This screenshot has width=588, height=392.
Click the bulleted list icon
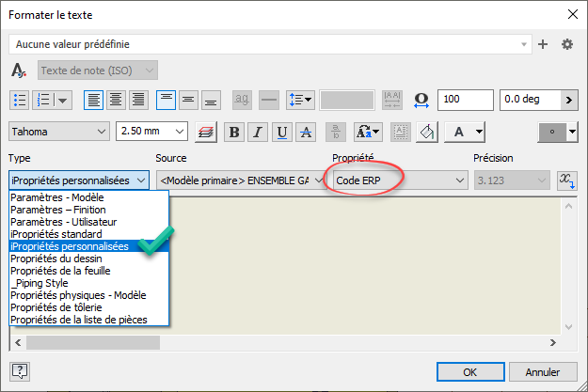pyautogui.click(x=20, y=100)
